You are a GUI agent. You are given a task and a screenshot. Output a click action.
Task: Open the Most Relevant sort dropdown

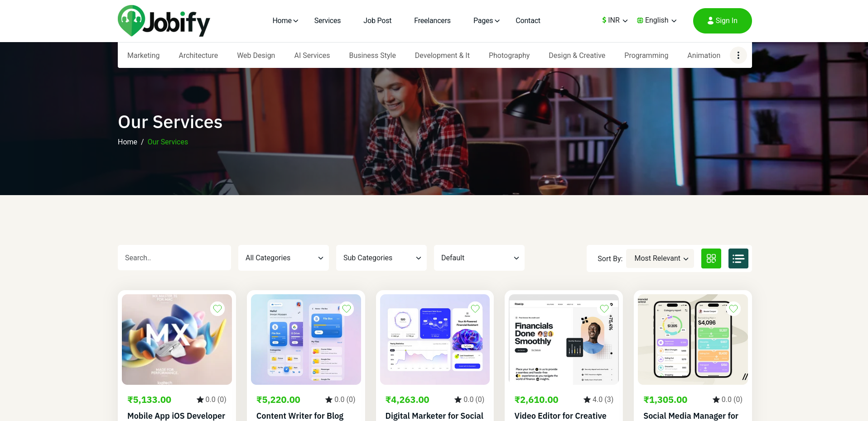pyautogui.click(x=660, y=258)
